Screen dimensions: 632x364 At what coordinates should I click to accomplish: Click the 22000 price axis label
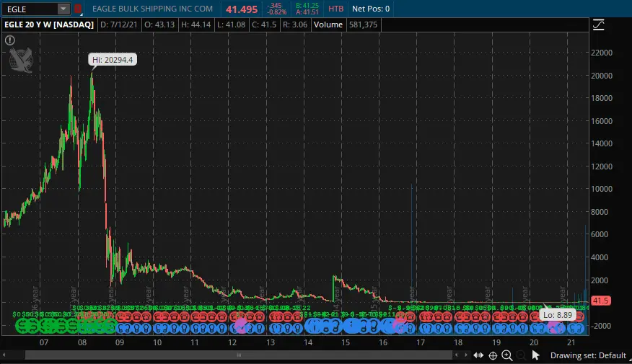click(602, 53)
